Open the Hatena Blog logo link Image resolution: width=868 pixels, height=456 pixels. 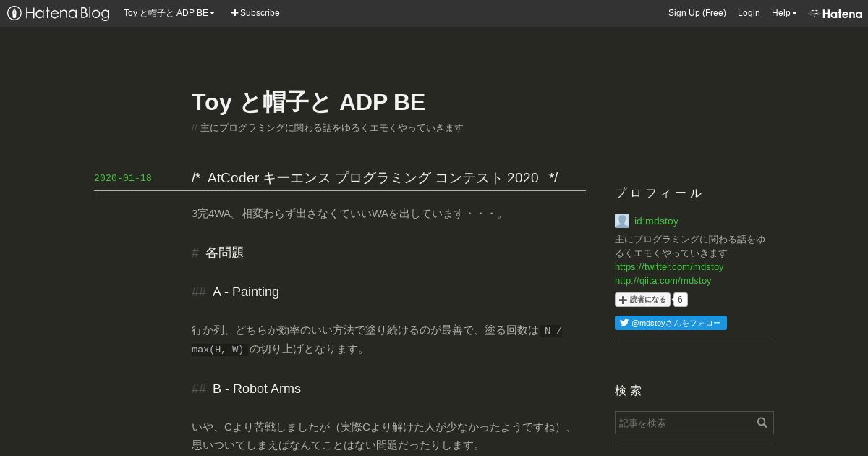point(58,13)
